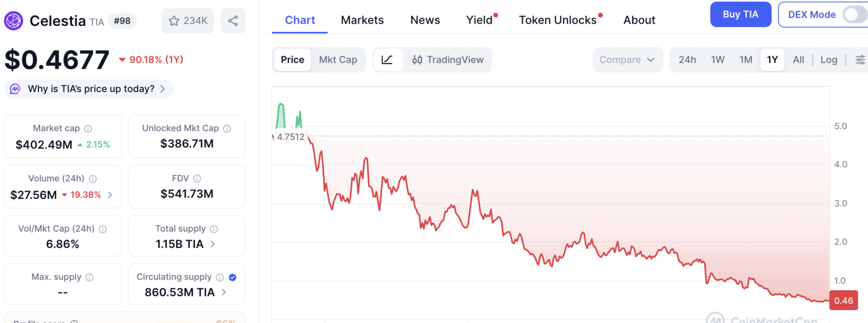Expand Volume (24h) details chevron
This screenshot has height=323, width=868.
(x=110, y=195)
